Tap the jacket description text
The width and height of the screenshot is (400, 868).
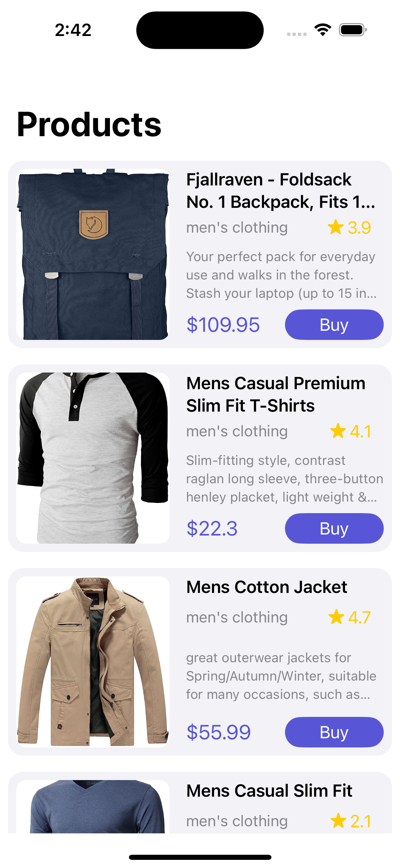[281, 676]
